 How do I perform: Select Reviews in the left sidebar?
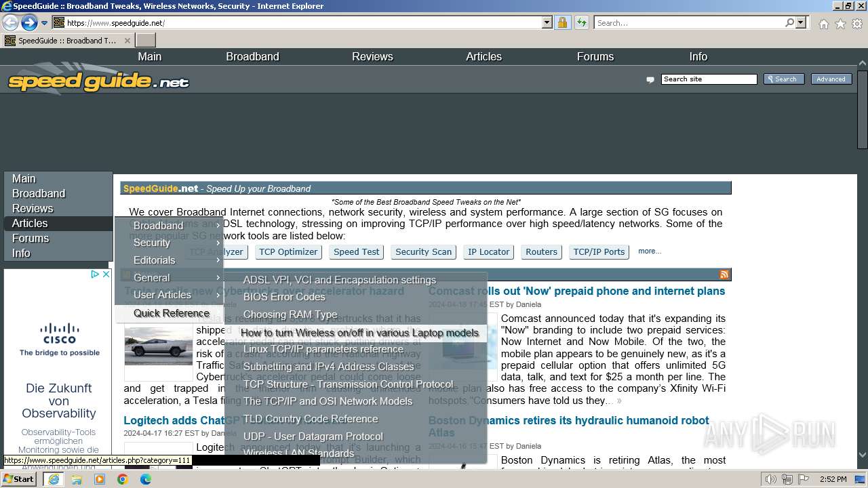(58, 208)
